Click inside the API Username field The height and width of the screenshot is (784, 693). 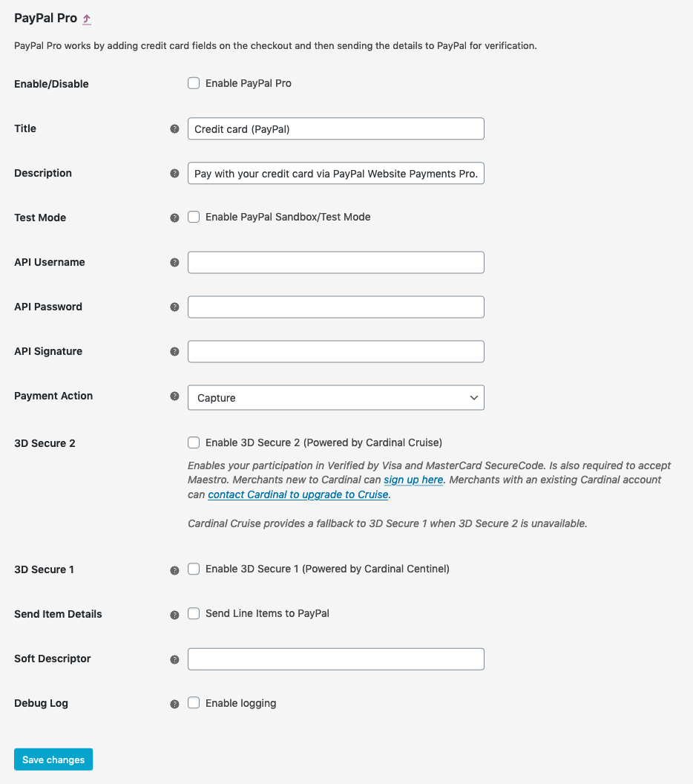tap(335, 262)
